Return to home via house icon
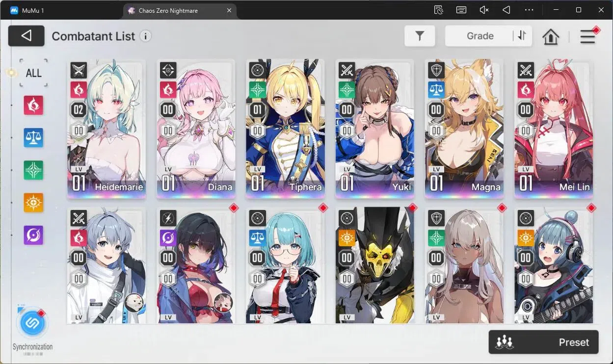 point(551,37)
